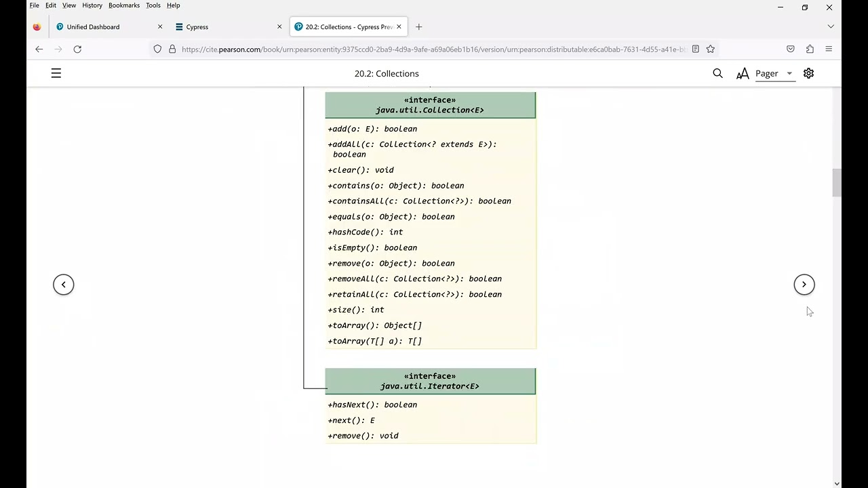Click the +toArray(): Object[] line

pos(375,325)
